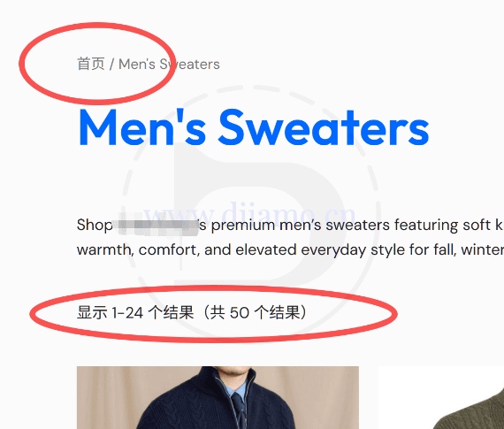Click the warmth, comfort description line
The height and width of the screenshot is (429, 504).
click(290, 249)
